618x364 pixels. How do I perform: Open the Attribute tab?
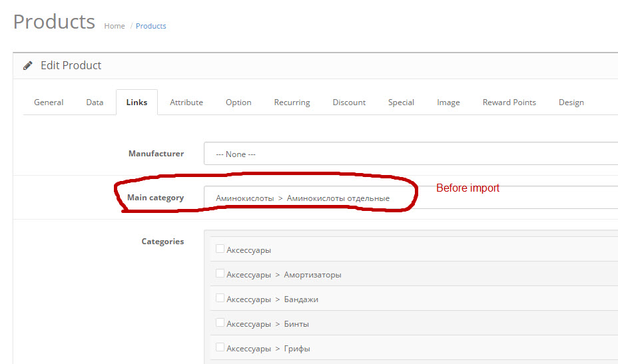pyautogui.click(x=186, y=102)
